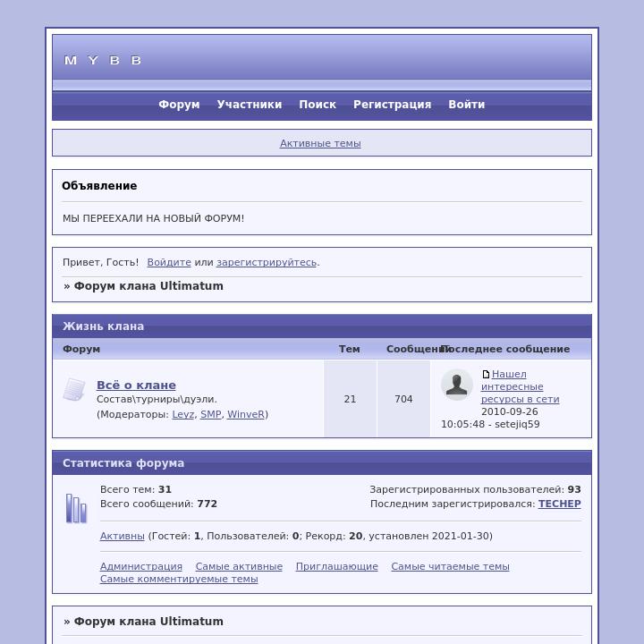Click the user avatar in last message
The image size is (644, 644).
[457, 385]
